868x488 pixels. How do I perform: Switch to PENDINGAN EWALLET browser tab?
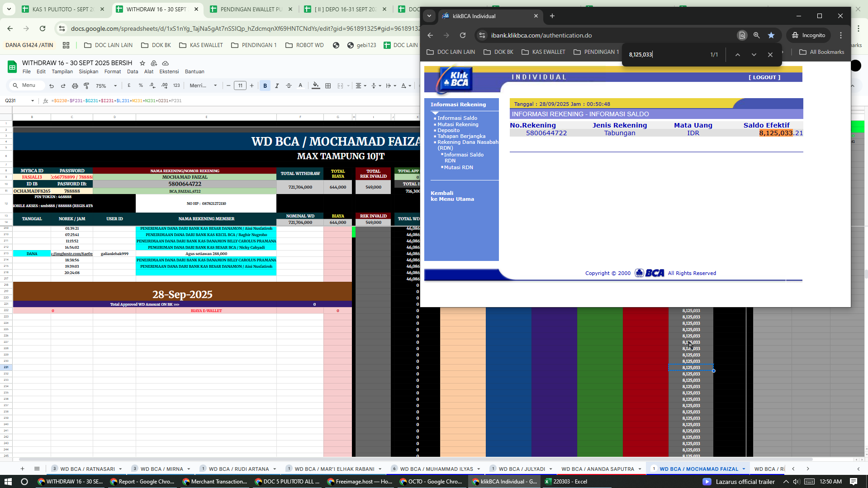pos(251,9)
